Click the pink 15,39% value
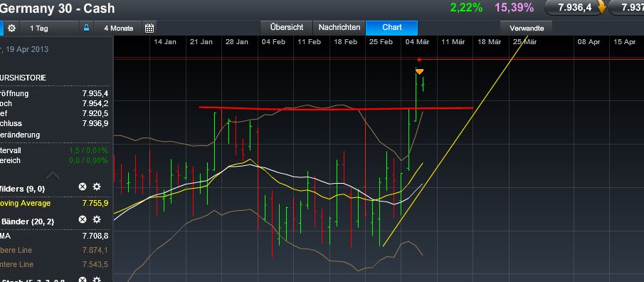 point(514,7)
